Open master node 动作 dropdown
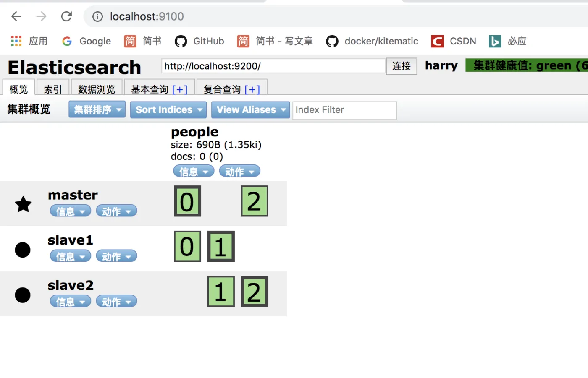 (x=117, y=211)
